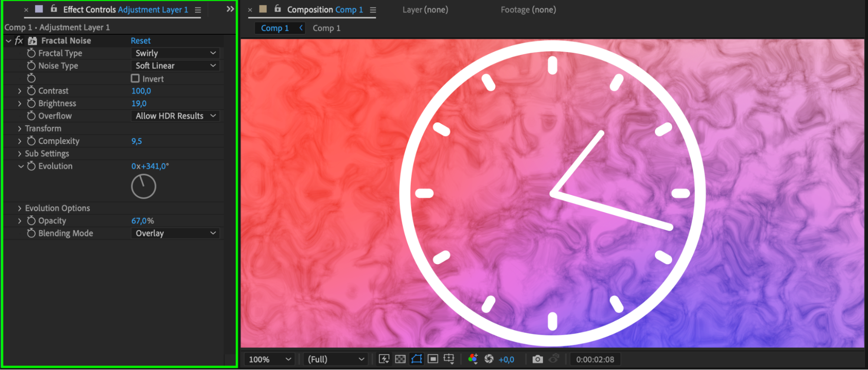Expand the Evolution Options group
This screenshot has width=868, height=370.
click(x=20, y=209)
